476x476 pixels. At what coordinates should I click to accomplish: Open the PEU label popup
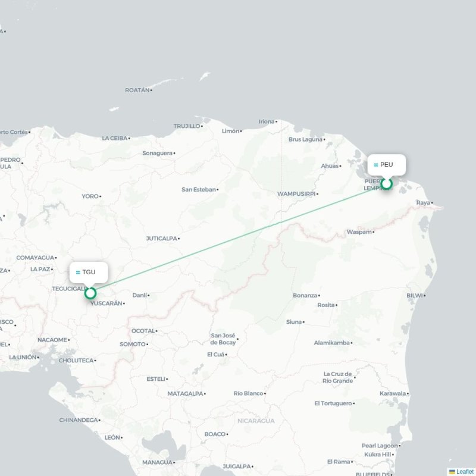(x=386, y=165)
